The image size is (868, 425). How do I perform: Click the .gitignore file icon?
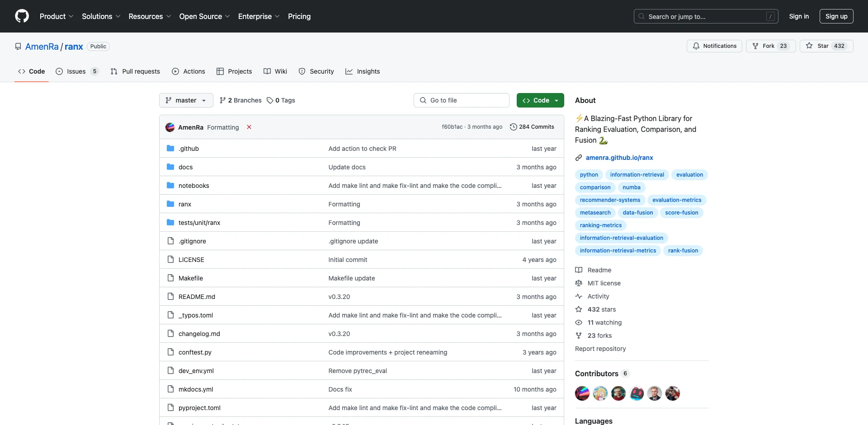(x=170, y=241)
